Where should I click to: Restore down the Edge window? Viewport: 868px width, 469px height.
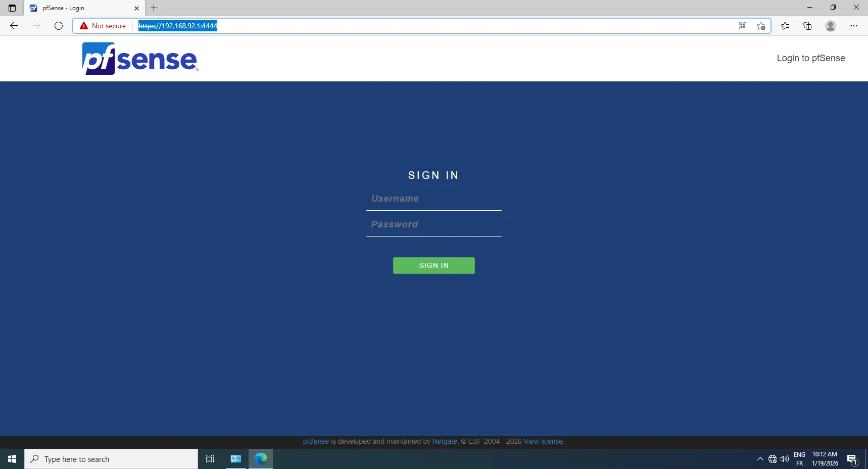pos(833,8)
